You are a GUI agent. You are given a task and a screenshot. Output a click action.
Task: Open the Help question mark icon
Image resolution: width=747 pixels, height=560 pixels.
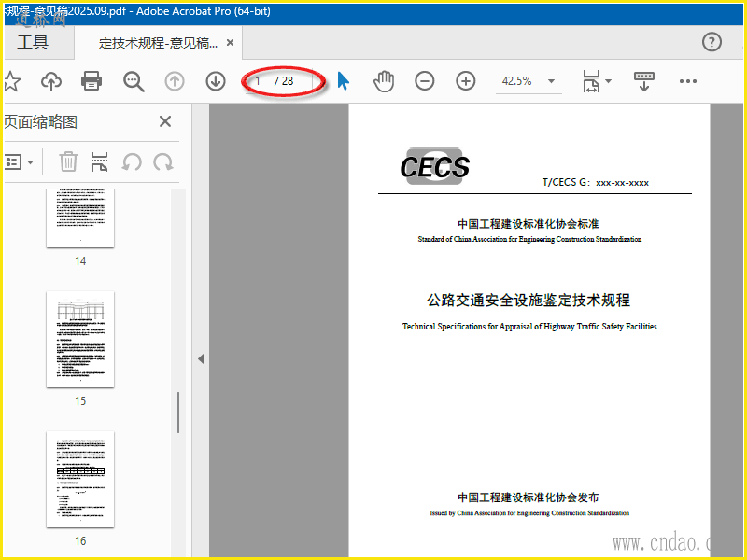point(712,42)
